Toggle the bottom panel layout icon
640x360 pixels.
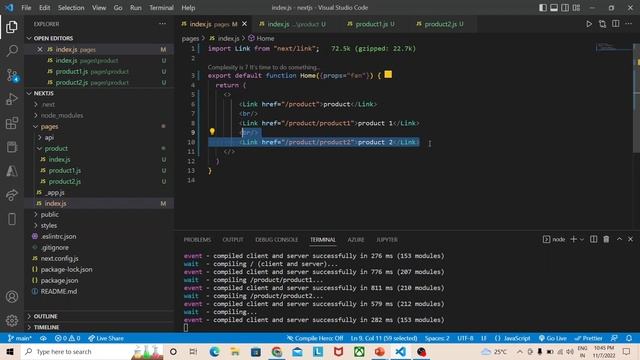pos(554,8)
